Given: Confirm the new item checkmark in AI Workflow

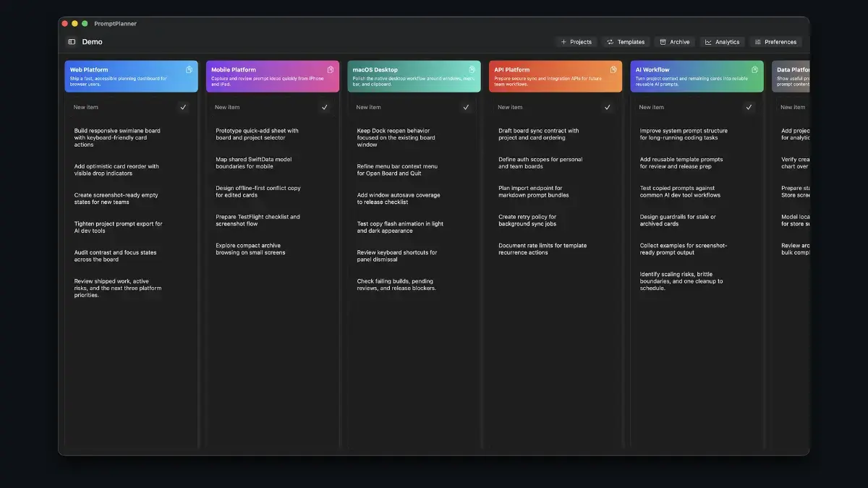Looking at the screenshot, I should pos(749,107).
